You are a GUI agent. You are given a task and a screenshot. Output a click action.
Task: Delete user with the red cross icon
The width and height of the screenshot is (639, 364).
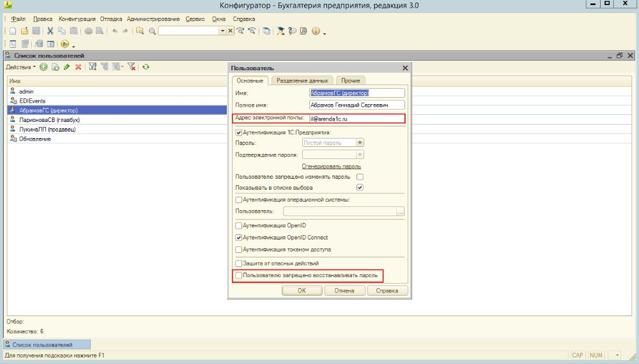click(78, 67)
